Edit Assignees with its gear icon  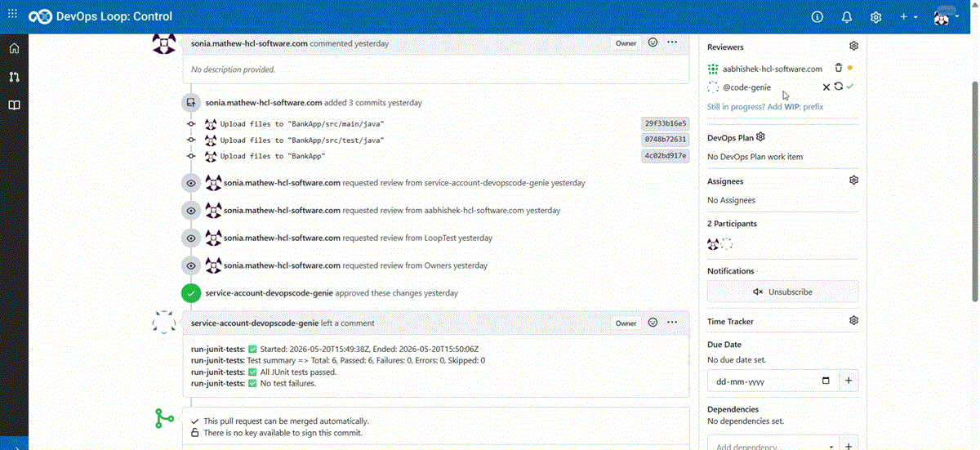[853, 180]
